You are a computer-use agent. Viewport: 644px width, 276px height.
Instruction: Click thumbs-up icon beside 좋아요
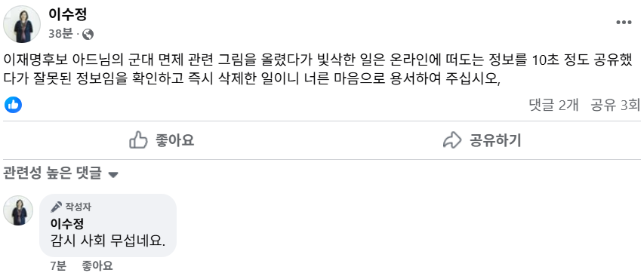[138, 140]
